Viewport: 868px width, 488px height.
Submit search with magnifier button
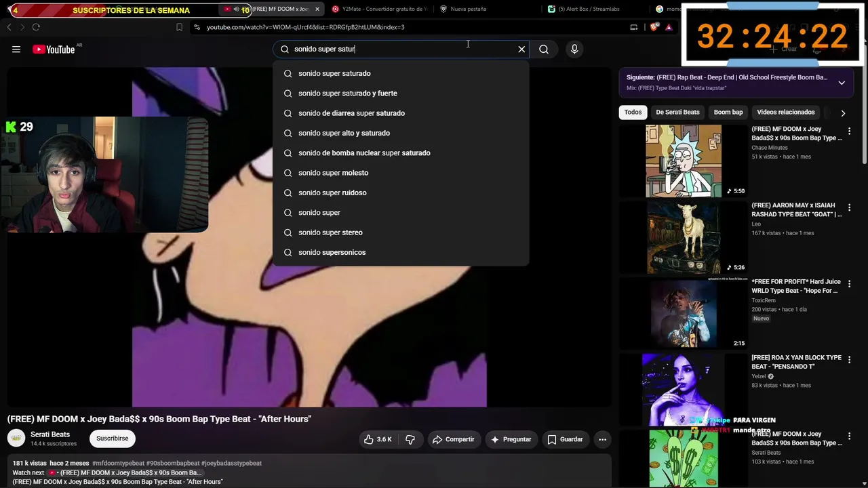tap(544, 49)
